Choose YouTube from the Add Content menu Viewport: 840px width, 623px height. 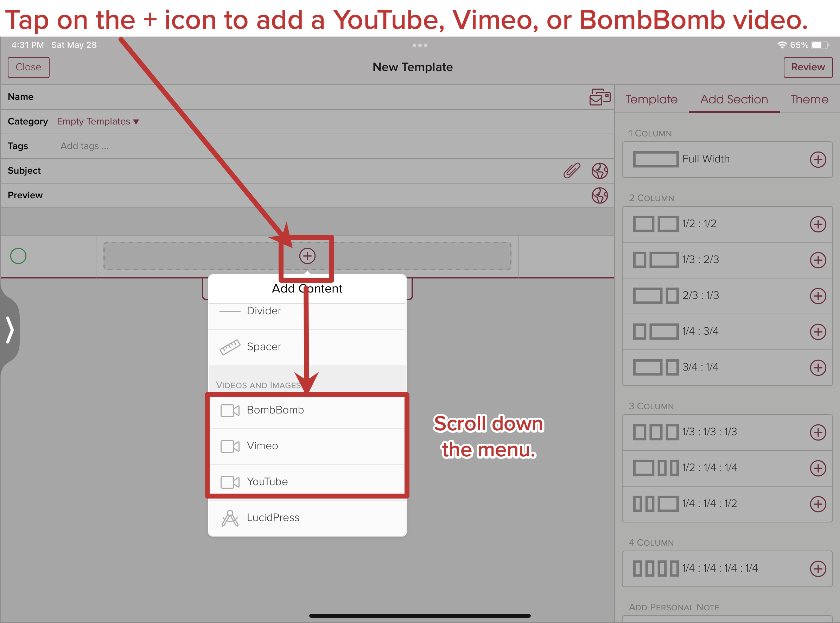[x=267, y=482]
